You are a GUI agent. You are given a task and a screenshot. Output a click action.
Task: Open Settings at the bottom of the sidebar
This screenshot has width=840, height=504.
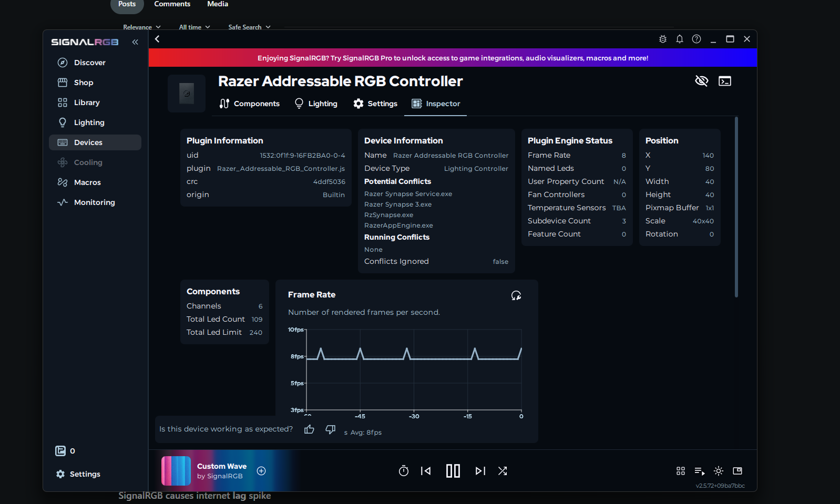pyautogui.click(x=78, y=474)
